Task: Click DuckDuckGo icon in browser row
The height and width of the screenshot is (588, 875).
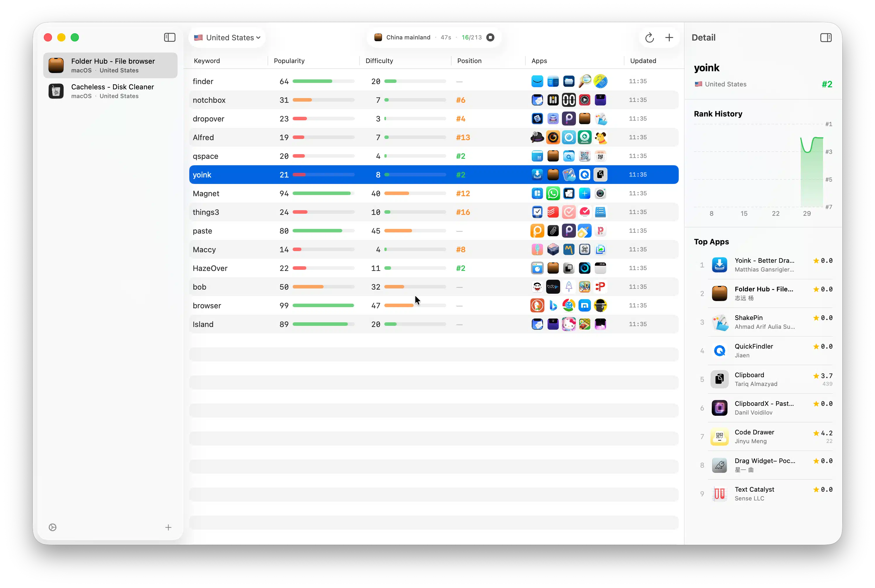Action: pyautogui.click(x=537, y=306)
